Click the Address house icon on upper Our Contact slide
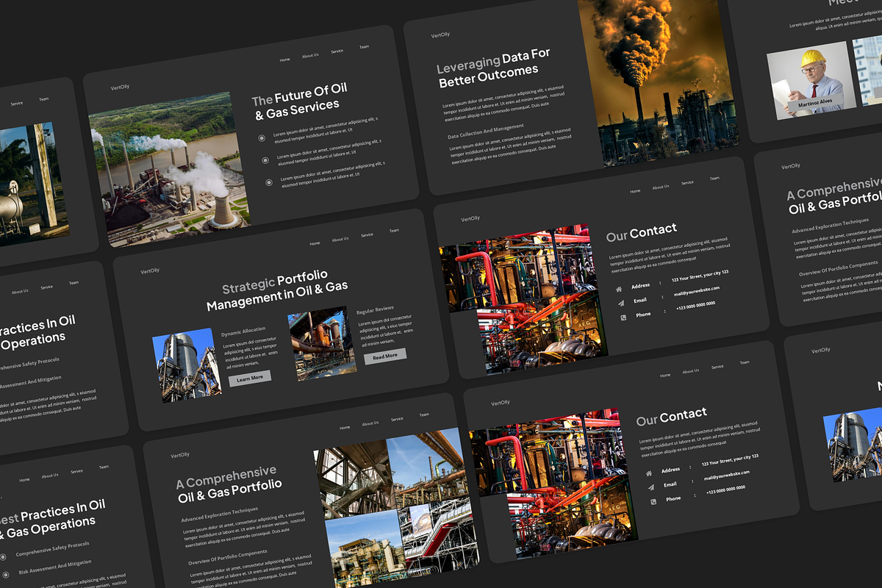 point(619,290)
